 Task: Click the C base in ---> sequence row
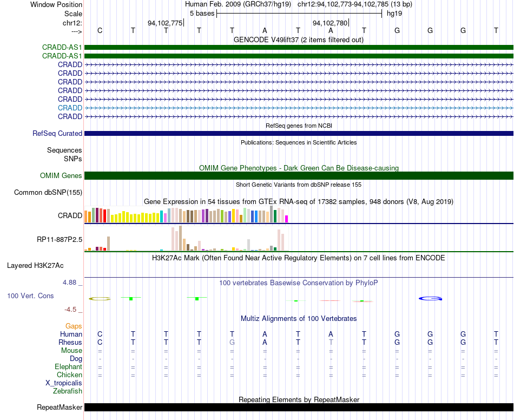pos(100,30)
